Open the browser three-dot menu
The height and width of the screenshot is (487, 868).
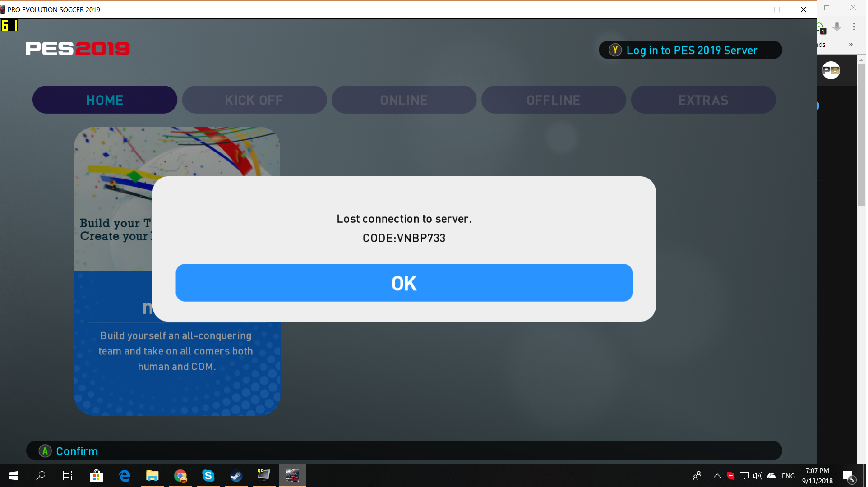point(854,27)
